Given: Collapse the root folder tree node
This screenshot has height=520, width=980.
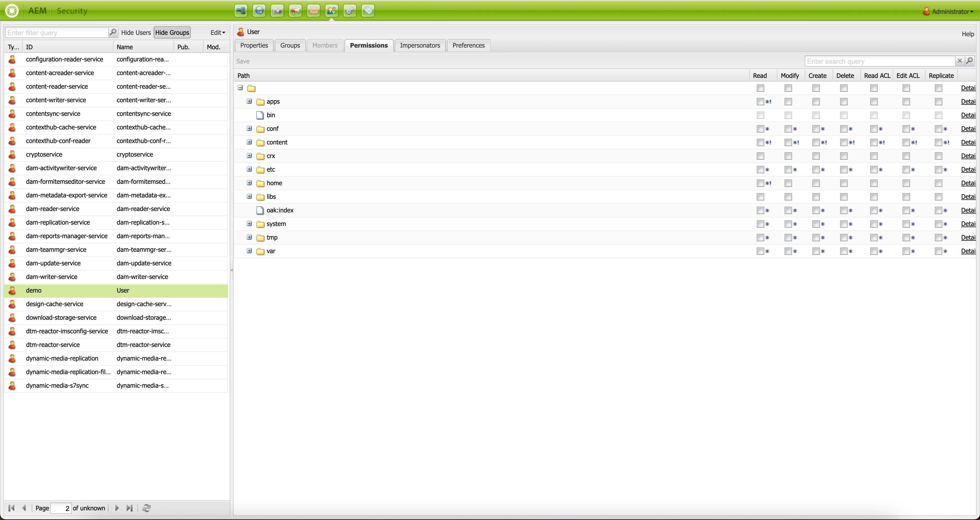Looking at the screenshot, I should (240, 88).
